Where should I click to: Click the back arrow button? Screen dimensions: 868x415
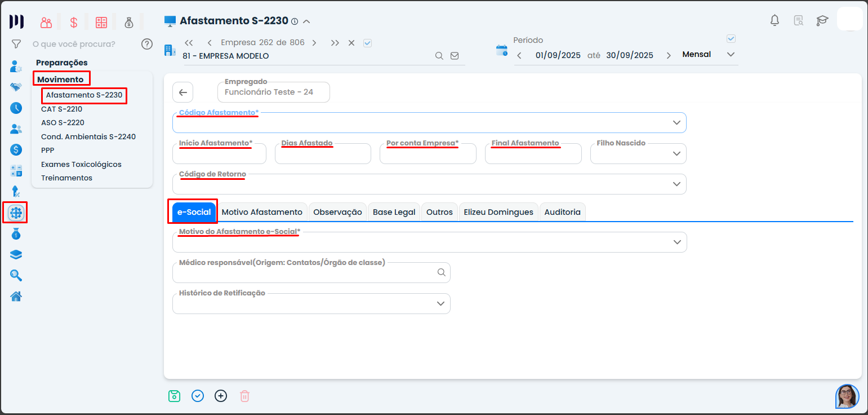[x=182, y=92]
